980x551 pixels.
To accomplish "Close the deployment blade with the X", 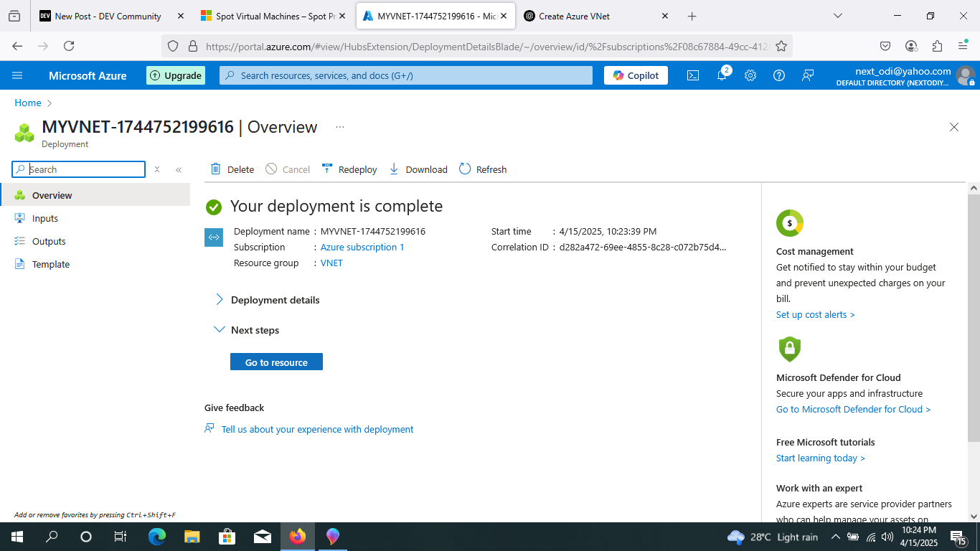I will 954,127.
